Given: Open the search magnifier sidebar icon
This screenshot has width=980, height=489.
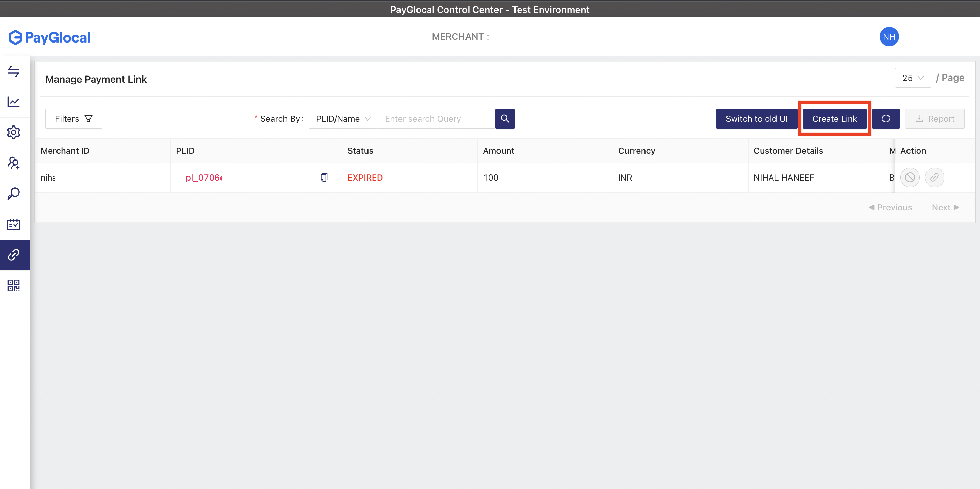Looking at the screenshot, I should tap(14, 193).
